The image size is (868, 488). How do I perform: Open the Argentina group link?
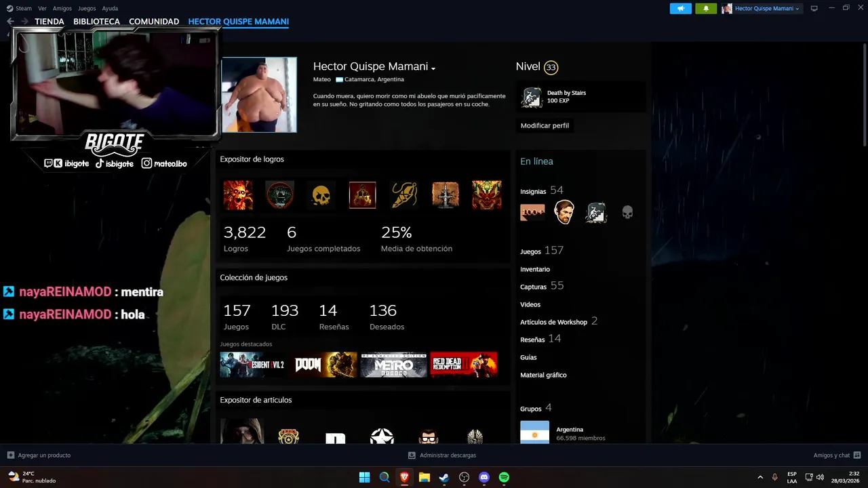570,429
